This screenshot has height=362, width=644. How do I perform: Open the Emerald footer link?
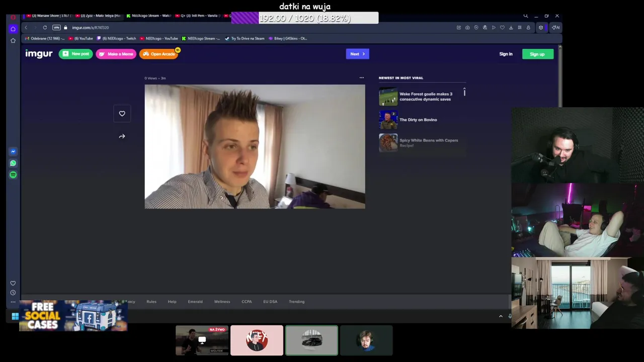tap(195, 302)
